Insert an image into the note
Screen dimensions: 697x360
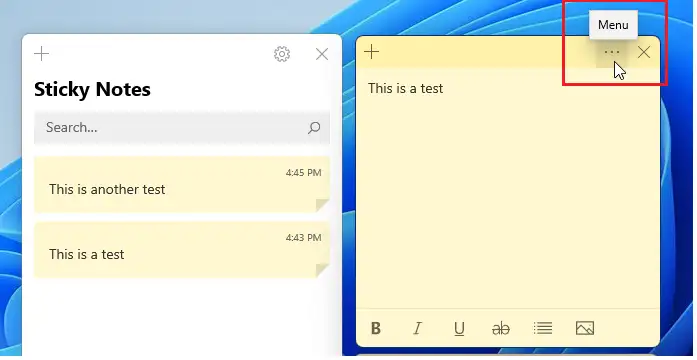(x=585, y=328)
